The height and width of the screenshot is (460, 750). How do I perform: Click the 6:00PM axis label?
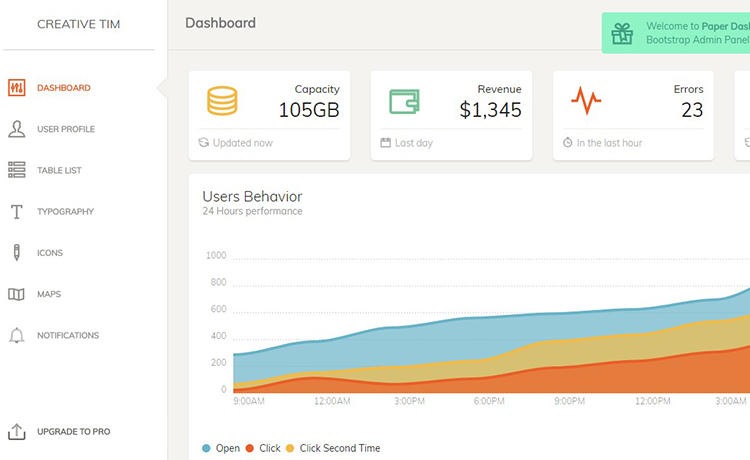(x=489, y=401)
